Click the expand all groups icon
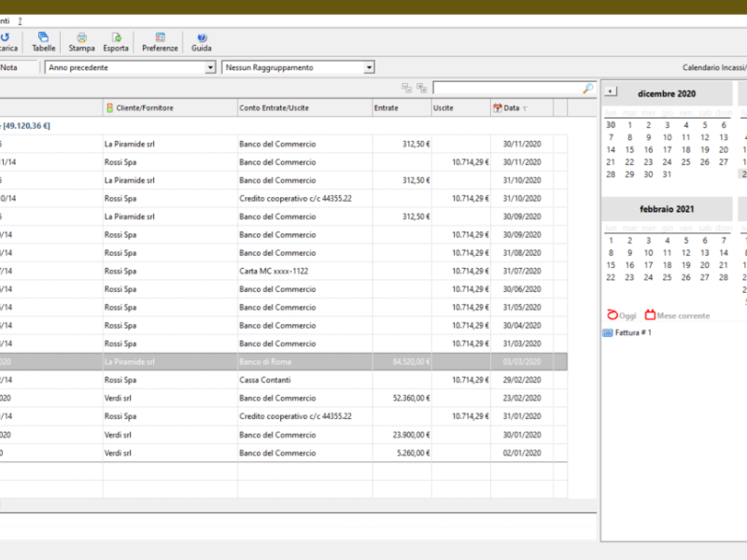This screenshot has width=747, height=560. point(422,88)
